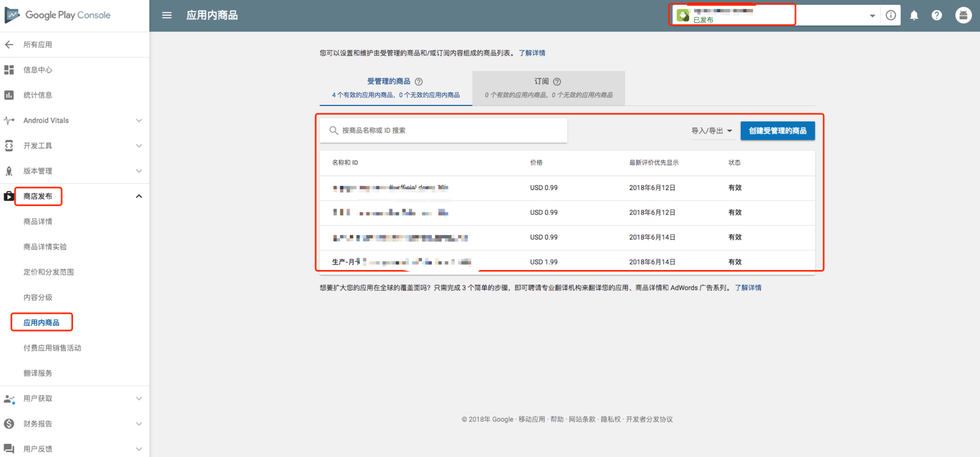Open the 导入/导出 dropdown
Image resolution: width=980 pixels, height=457 pixels.
[712, 131]
